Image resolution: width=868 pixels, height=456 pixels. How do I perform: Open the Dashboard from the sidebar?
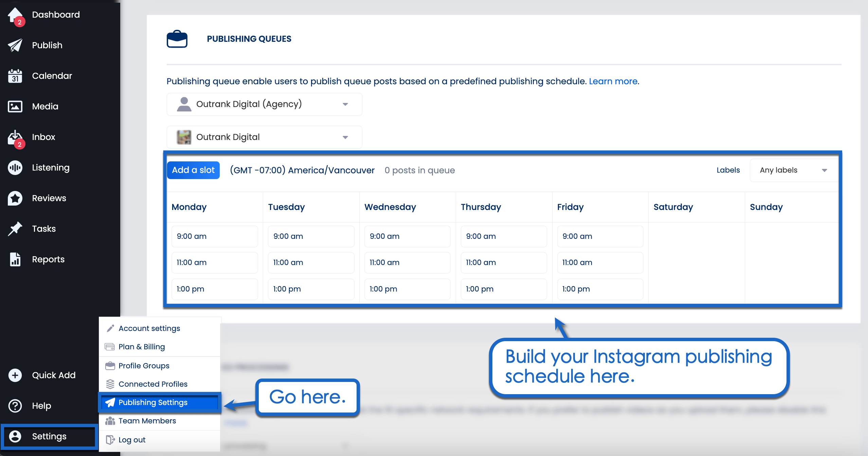point(15,14)
